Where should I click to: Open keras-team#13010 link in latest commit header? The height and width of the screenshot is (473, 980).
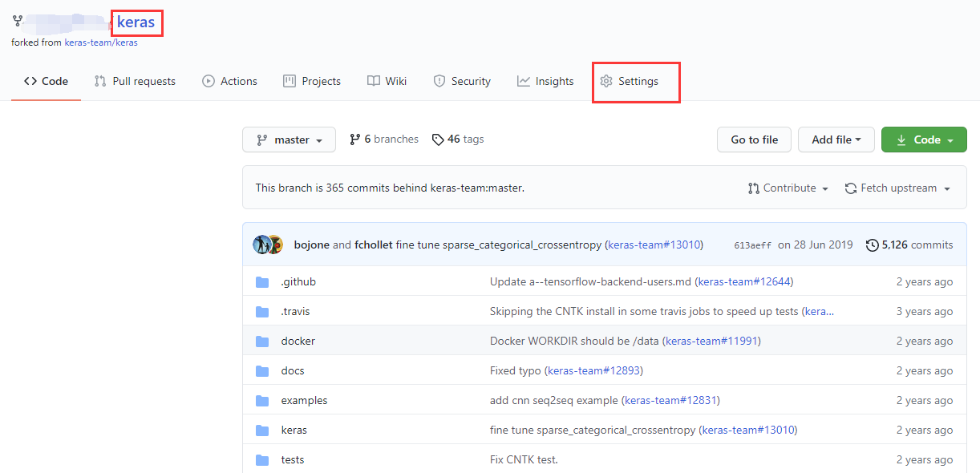tap(654, 245)
